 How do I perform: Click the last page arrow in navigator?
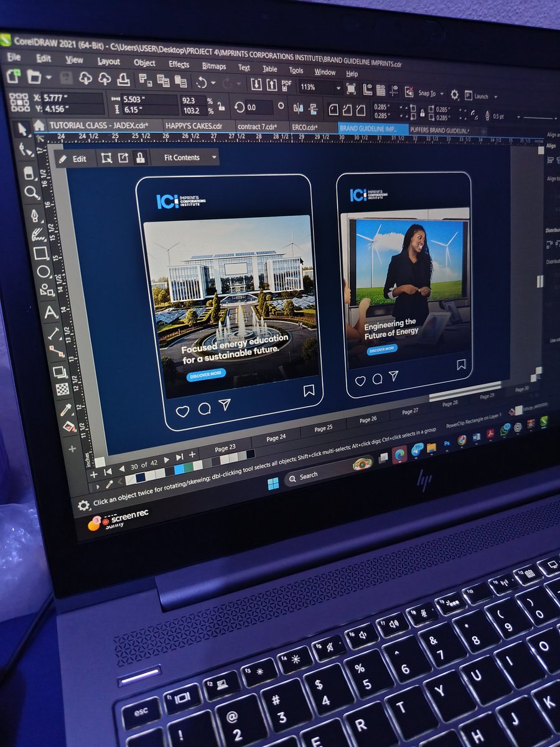(179, 458)
